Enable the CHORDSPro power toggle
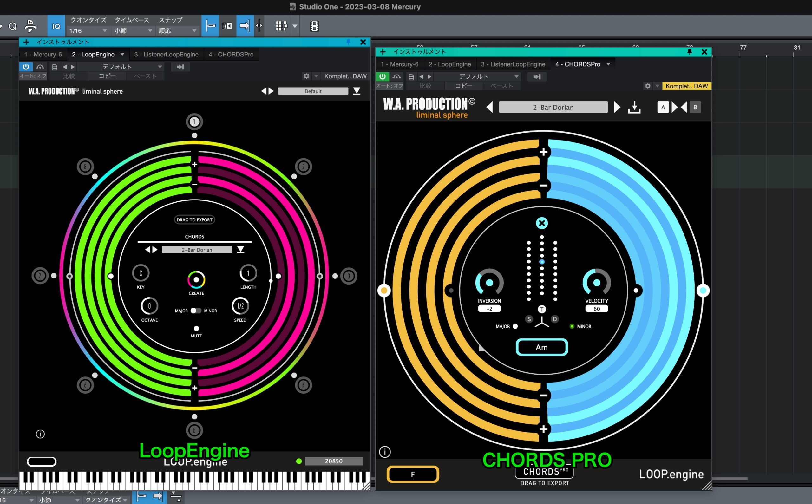The height and width of the screenshot is (504, 812). (x=382, y=76)
